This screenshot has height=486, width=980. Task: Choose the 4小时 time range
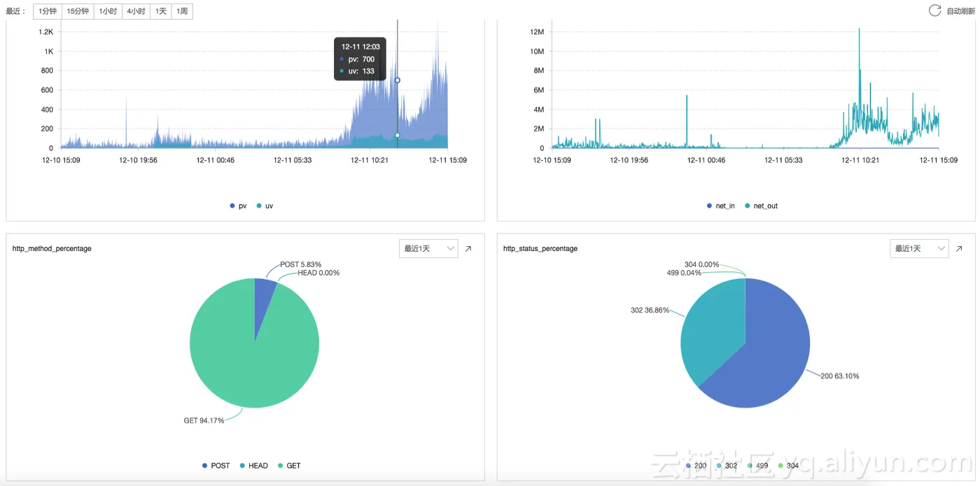(x=136, y=11)
